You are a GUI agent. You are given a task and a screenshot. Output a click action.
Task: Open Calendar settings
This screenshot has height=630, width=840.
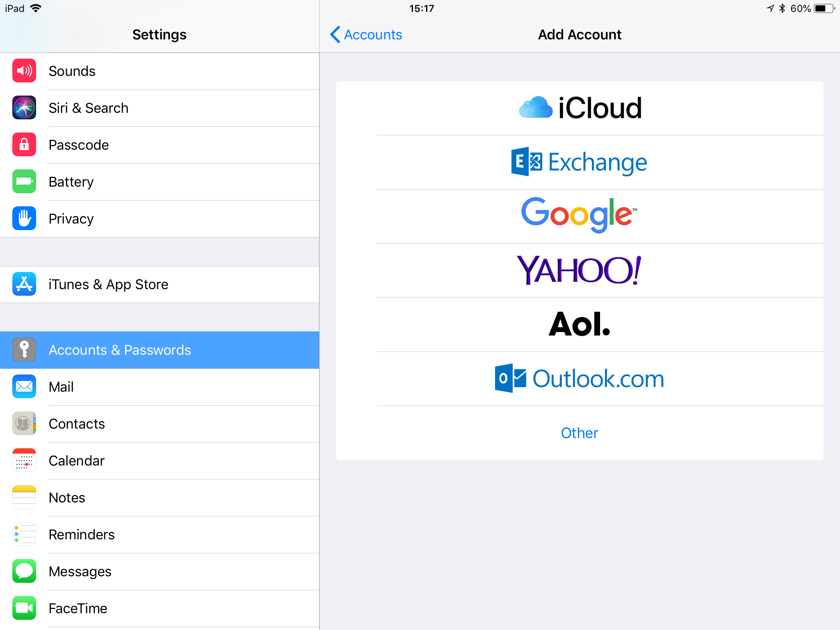coord(160,461)
